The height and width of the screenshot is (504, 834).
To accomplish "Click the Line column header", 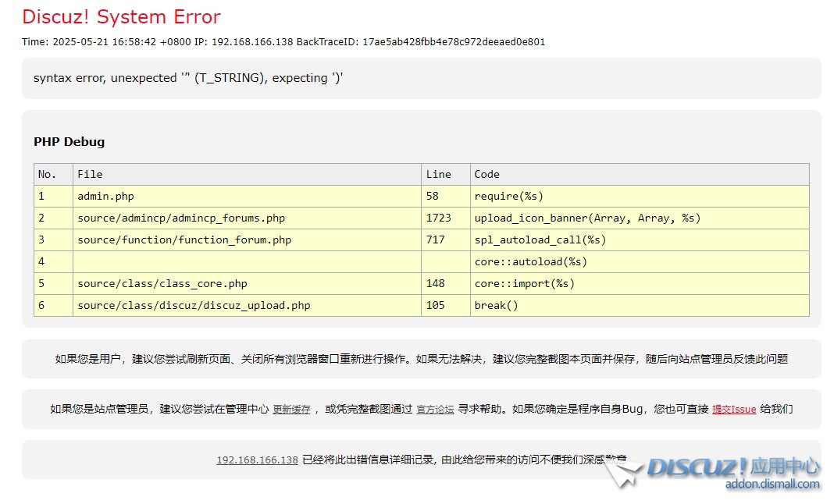I will coord(438,175).
